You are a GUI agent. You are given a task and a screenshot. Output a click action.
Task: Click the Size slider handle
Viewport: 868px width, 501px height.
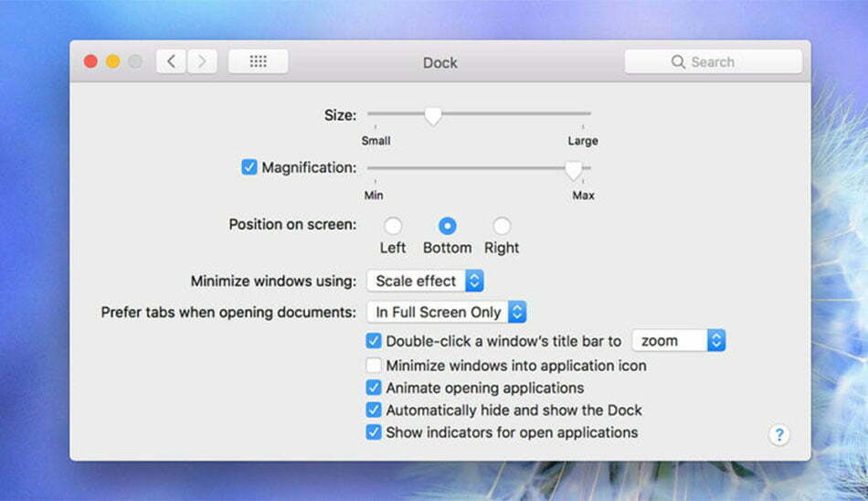(433, 115)
